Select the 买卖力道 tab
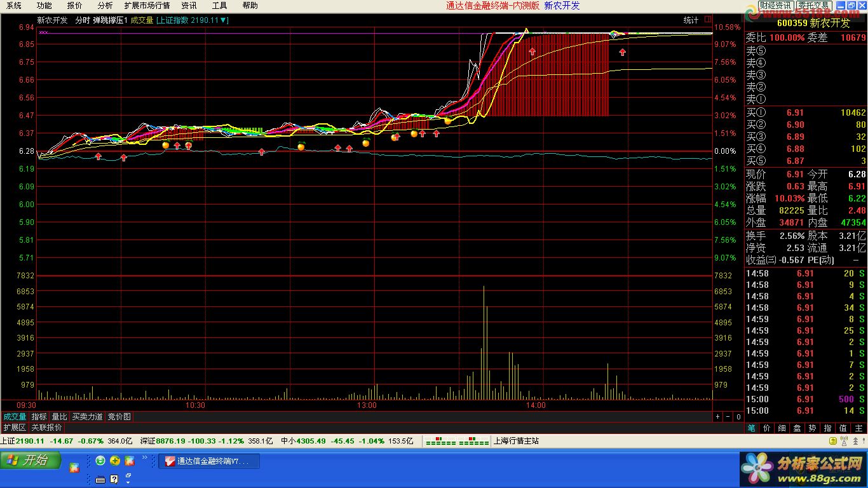The width and height of the screenshot is (868, 488). 87,417
